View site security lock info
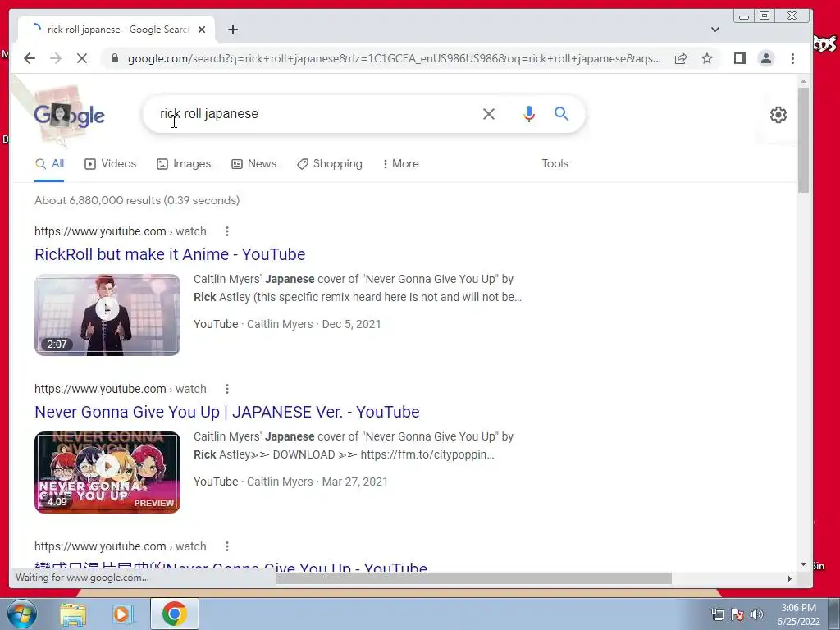The image size is (840, 630). (115, 58)
